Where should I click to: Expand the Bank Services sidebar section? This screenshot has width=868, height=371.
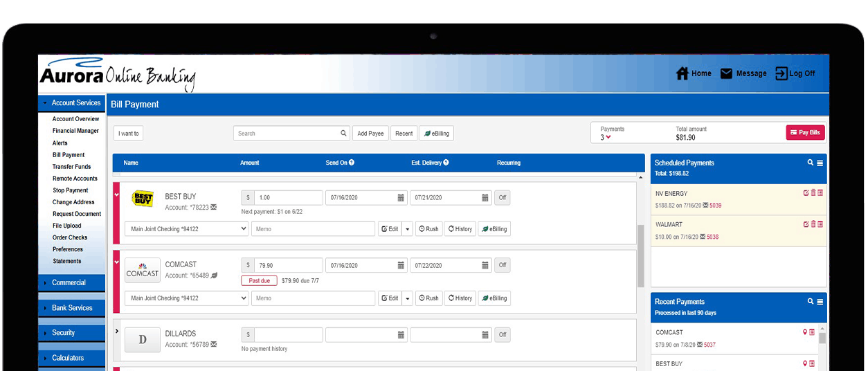click(x=72, y=308)
